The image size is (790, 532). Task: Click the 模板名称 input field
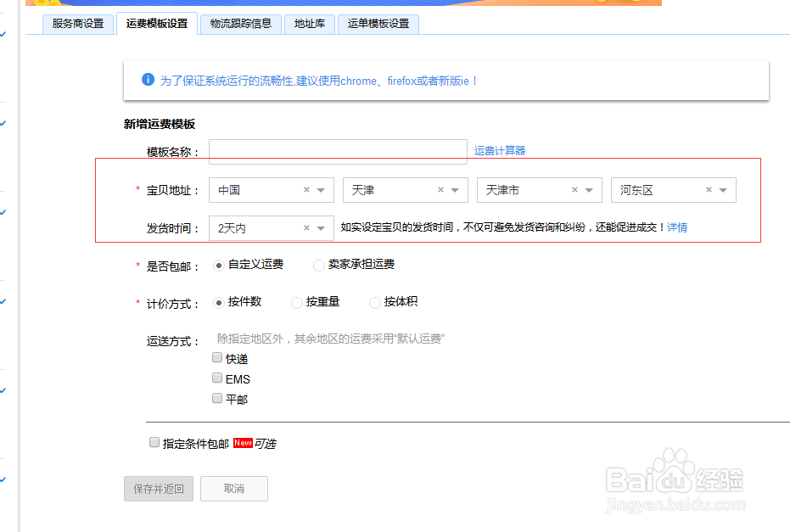coord(337,149)
